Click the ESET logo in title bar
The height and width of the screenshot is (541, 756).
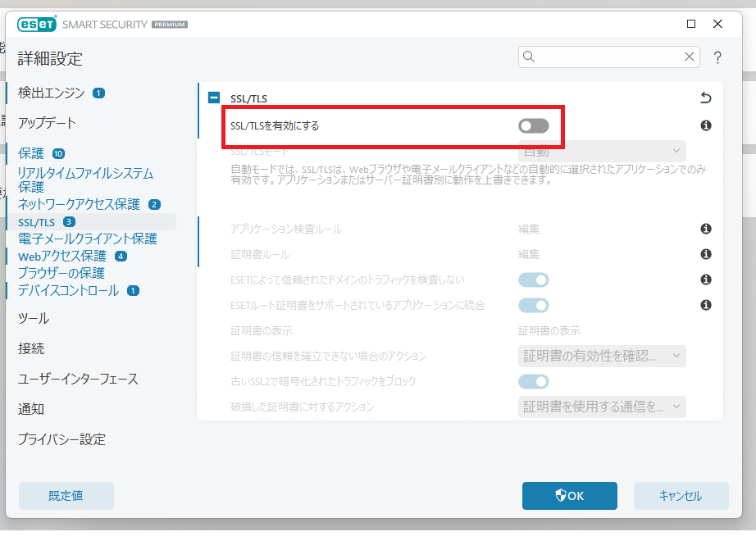(x=37, y=24)
